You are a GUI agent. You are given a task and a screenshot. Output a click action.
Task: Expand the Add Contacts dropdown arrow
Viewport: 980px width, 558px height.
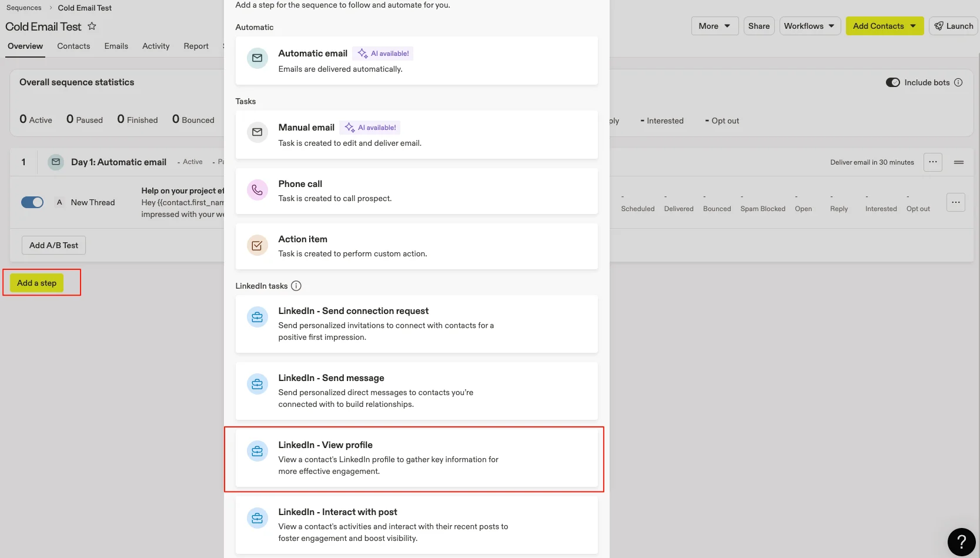pyautogui.click(x=913, y=26)
